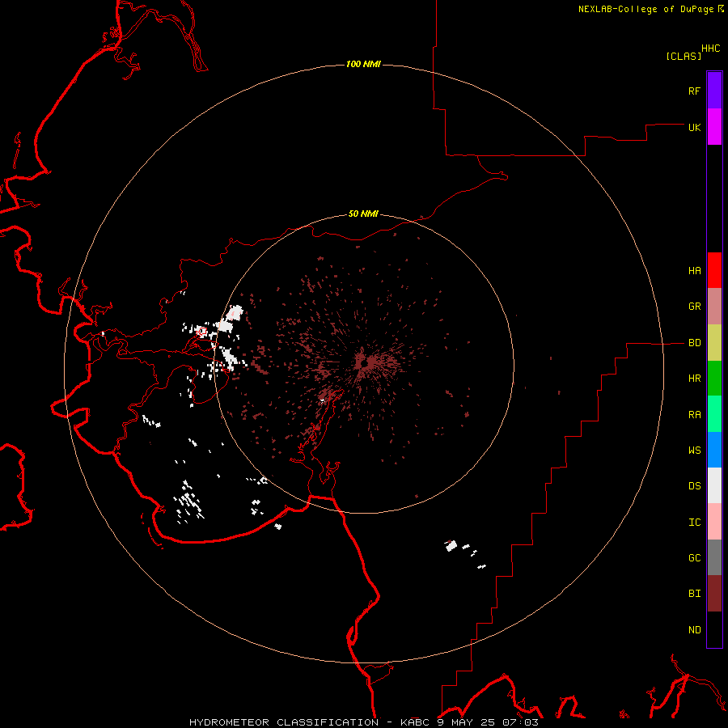Screen dimensions: 728x728
Task: Click the 'DS' legend label
Action: pyautogui.click(x=695, y=486)
